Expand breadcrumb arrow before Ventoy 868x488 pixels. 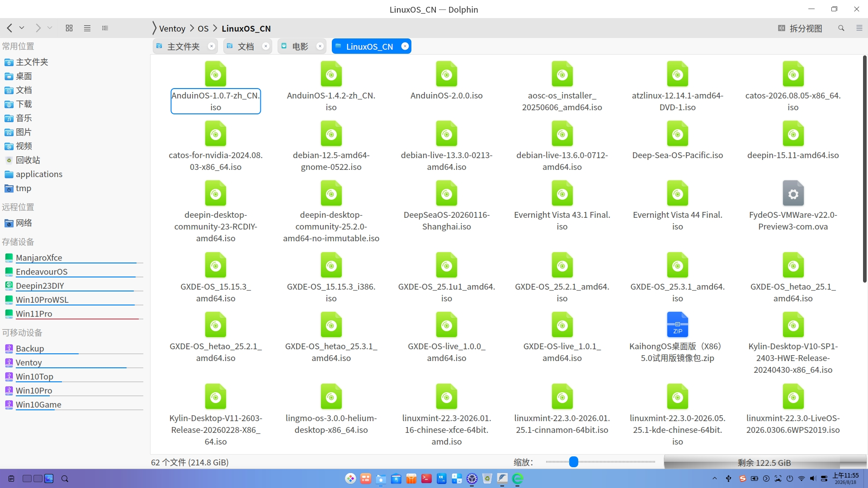coord(155,28)
